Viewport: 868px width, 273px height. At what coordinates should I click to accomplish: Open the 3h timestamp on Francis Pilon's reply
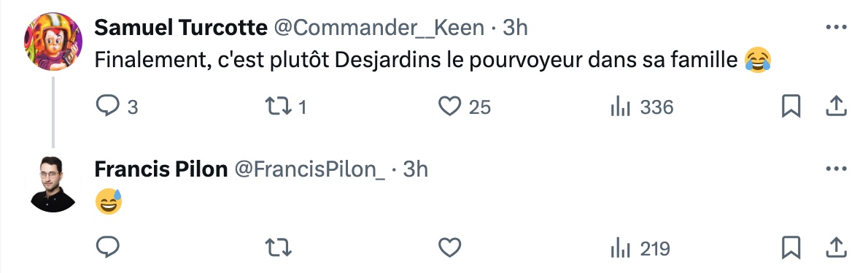click(416, 169)
